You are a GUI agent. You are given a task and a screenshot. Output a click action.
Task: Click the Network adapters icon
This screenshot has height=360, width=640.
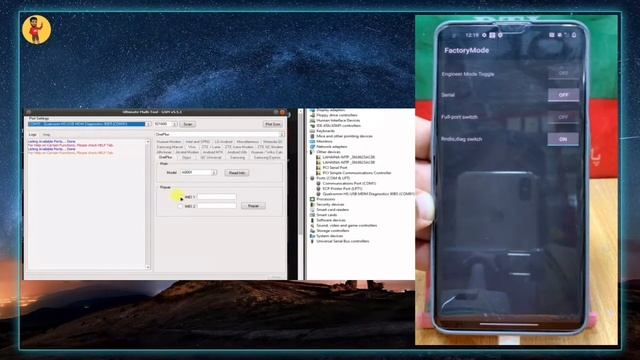click(312, 147)
